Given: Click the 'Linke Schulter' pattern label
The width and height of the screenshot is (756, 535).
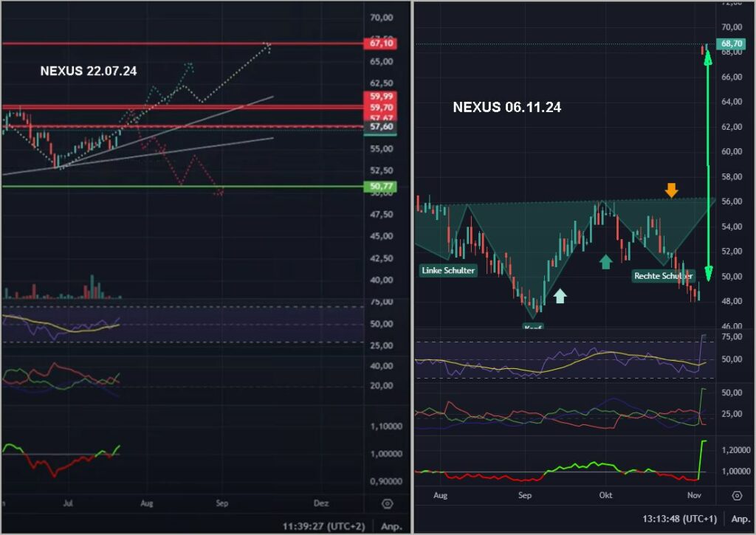Looking at the screenshot, I should tap(448, 271).
